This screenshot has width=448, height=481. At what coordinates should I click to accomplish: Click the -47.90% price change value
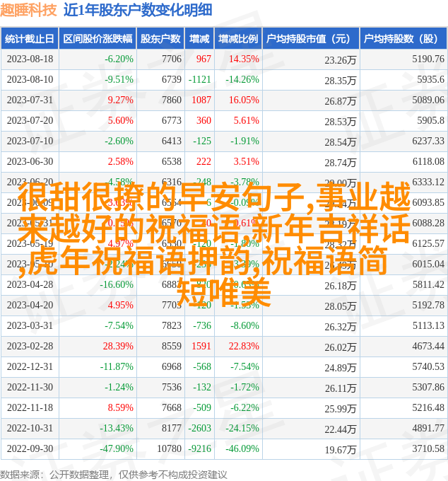117,448
